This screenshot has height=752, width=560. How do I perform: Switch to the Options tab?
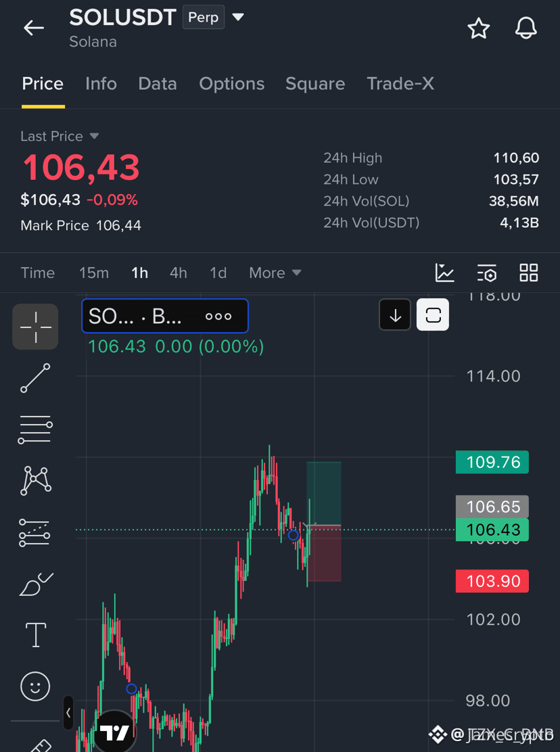pyautogui.click(x=231, y=84)
